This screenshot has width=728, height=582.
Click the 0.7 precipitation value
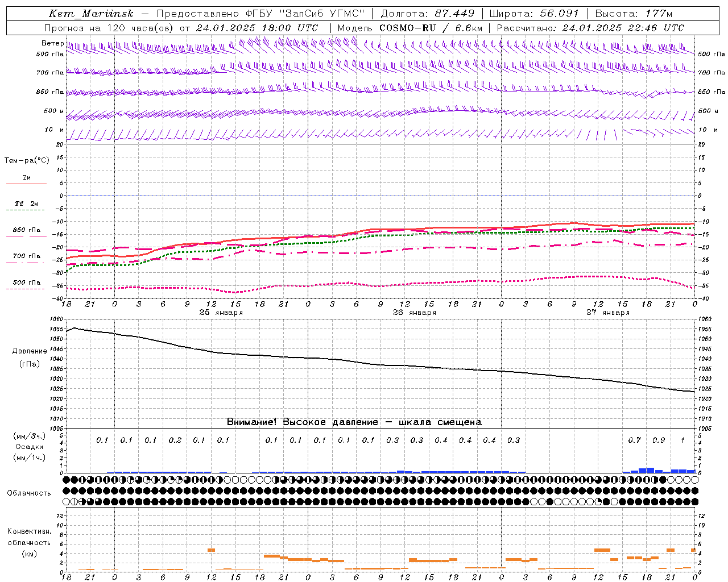point(635,440)
